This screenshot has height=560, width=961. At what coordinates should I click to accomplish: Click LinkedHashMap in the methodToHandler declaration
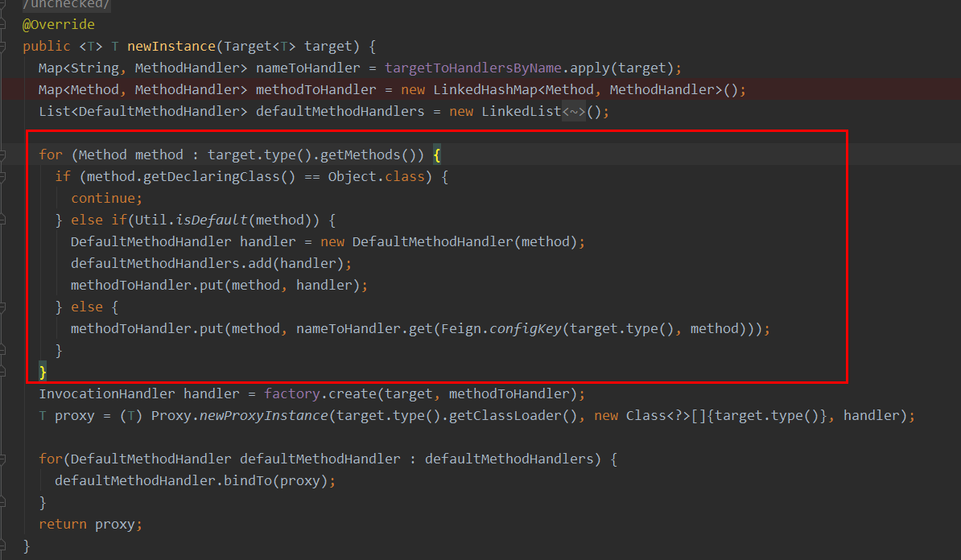(x=485, y=90)
